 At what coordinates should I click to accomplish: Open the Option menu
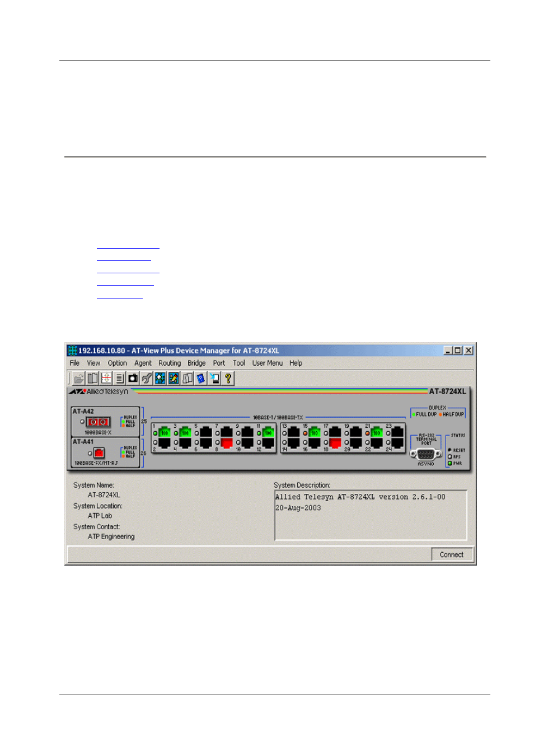[117, 363]
